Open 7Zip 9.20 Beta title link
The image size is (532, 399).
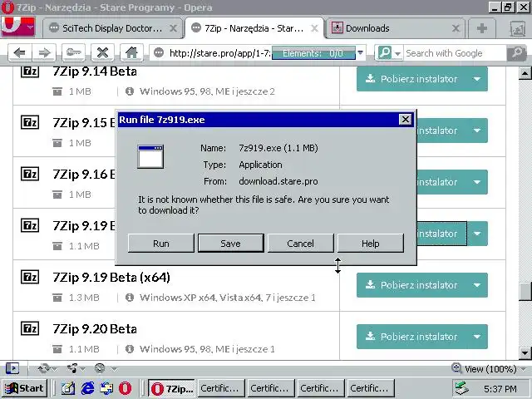click(x=95, y=329)
